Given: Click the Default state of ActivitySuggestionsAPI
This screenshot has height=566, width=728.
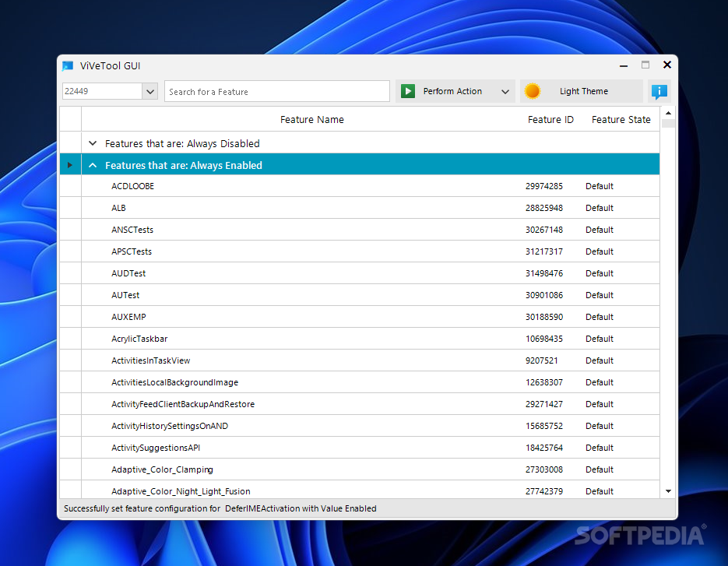Looking at the screenshot, I should point(599,448).
